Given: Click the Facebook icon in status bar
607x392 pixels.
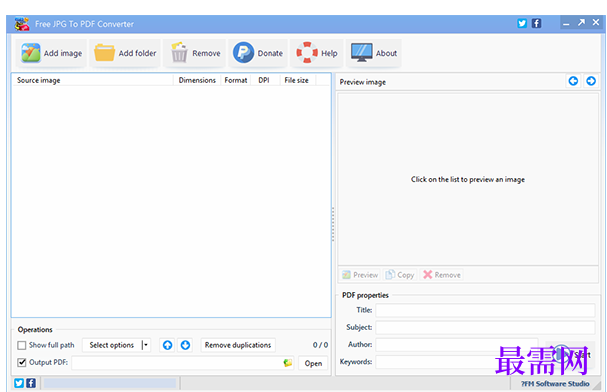Looking at the screenshot, I should [31, 383].
